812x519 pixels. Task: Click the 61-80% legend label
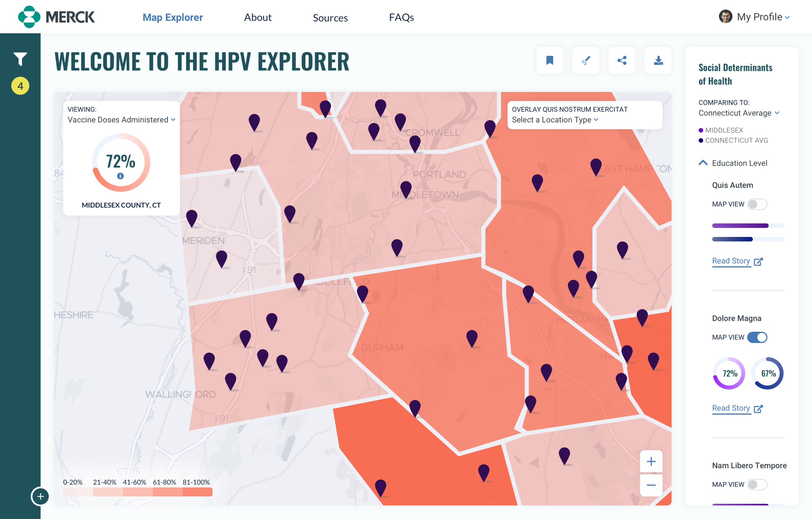point(164,482)
